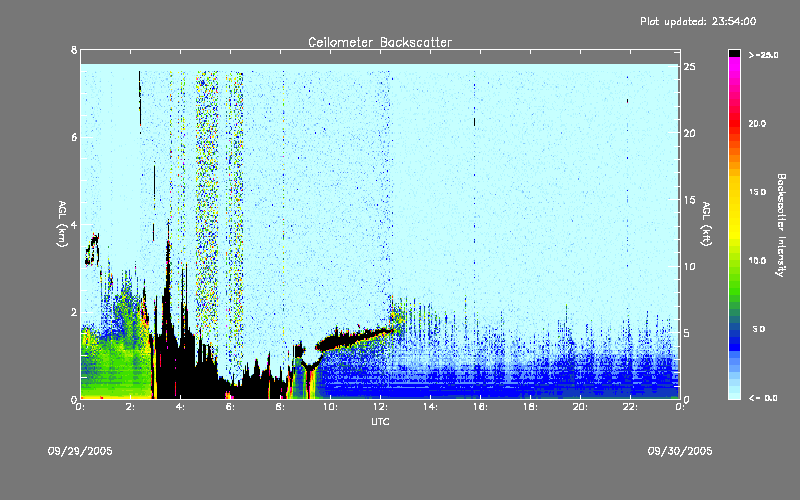Click the '5' kft tick label

687,333
